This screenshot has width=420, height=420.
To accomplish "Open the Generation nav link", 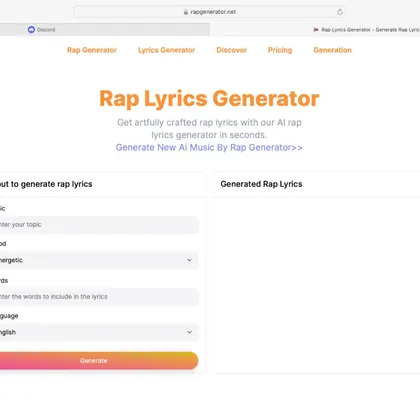I will (x=332, y=50).
